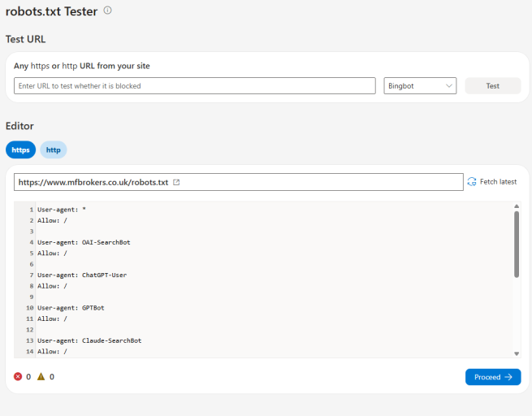The height and width of the screenshot is (416, 532).
Task: Click the editor scrollbar down arrow
Action: tap(517, 353)
